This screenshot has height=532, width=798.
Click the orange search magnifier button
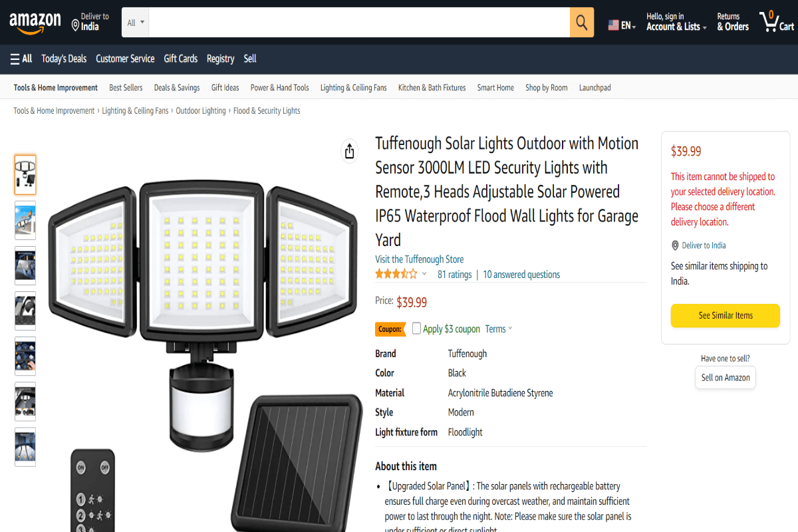[581, 23]
